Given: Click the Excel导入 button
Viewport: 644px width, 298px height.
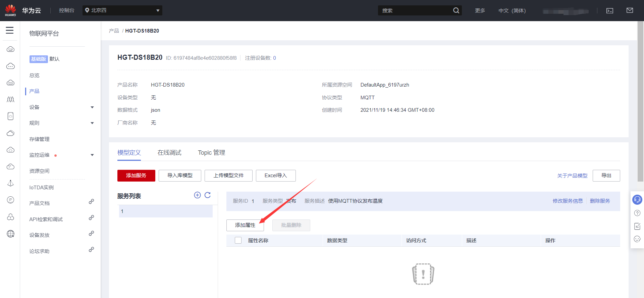Looking at the screenshot, I should pyautogui.click(x=276, y=176).
